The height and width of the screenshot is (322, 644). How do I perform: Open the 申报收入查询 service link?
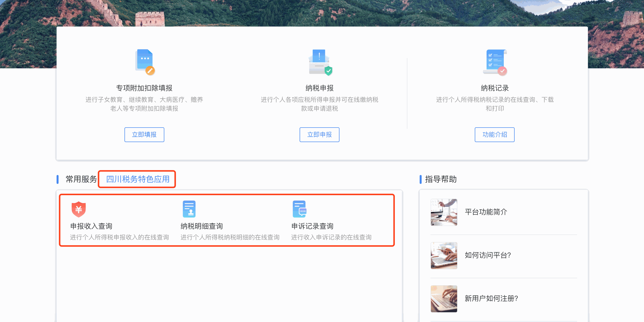[x=91, y=226]
